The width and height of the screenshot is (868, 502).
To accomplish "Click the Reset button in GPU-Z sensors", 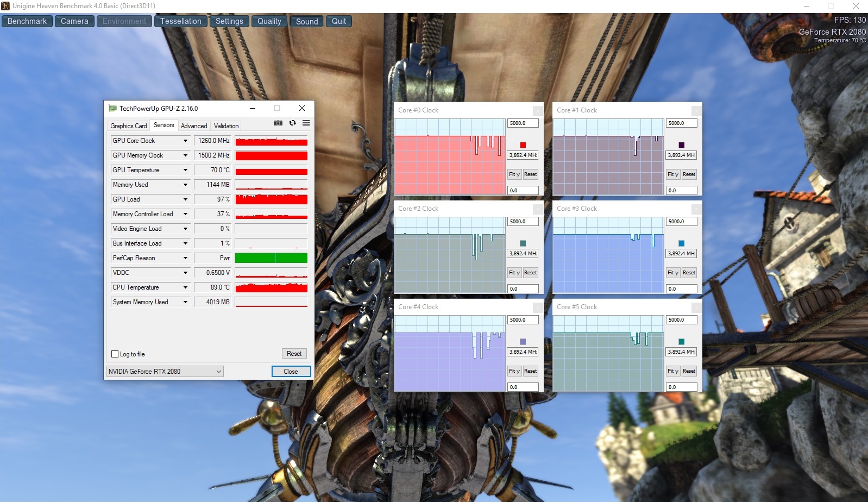I will [x=294, y=354].
